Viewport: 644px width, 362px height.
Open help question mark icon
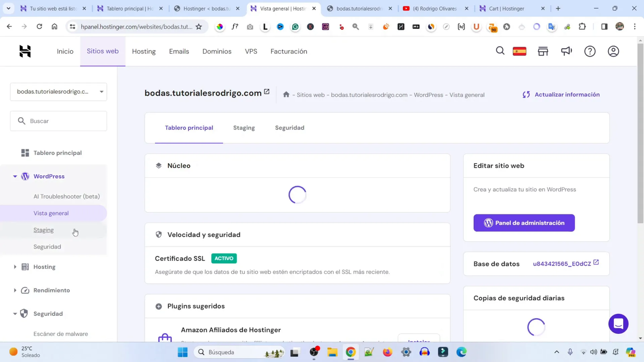pos(590,51)
